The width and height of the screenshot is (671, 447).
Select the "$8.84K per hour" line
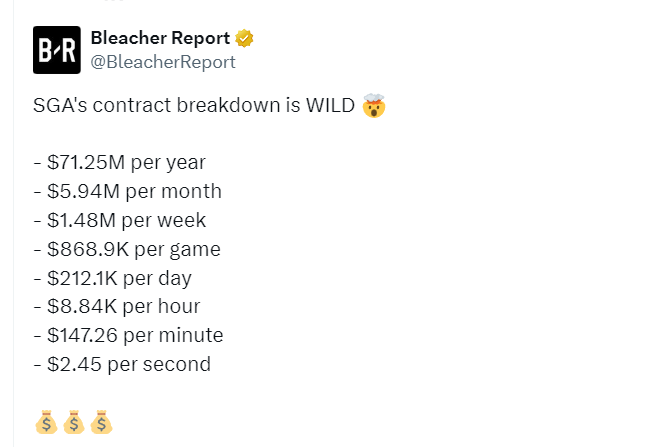click(117, 306)
